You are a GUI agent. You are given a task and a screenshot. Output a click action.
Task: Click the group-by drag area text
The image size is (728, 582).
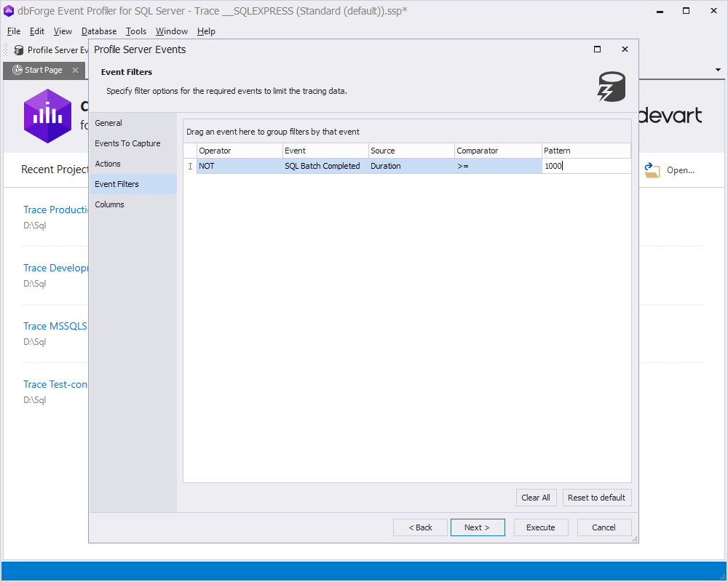(x=273, y=132)
